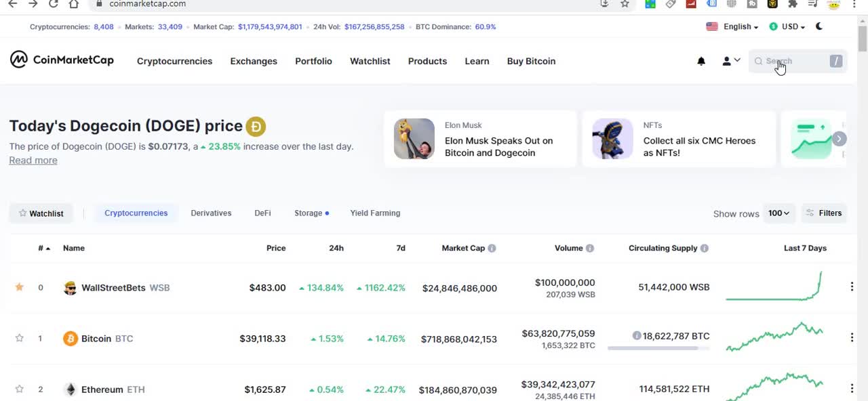Click the Circulating Supply info icon

pyautogui.click(x=705, y=249)
